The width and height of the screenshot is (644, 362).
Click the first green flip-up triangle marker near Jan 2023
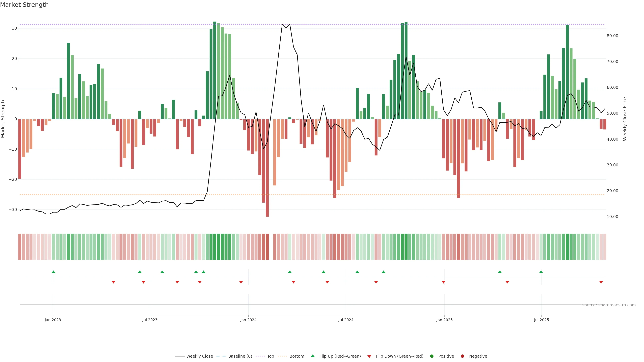(53, 272)
